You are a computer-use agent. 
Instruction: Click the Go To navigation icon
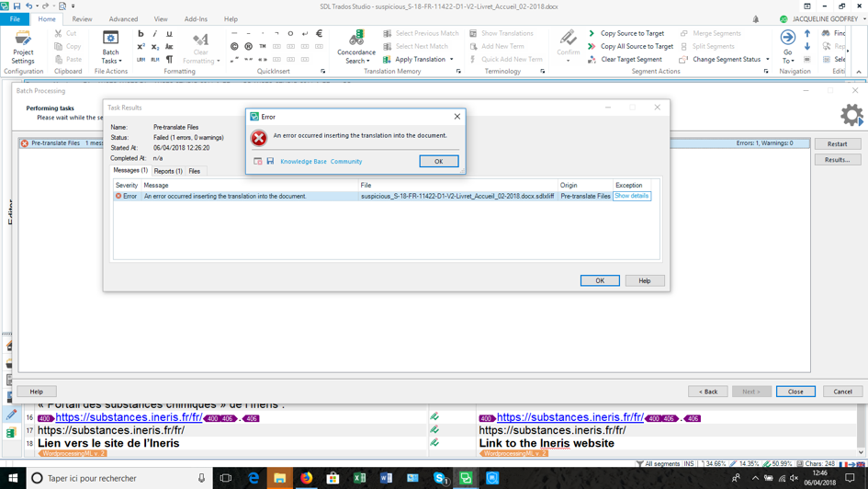click(788, 38)
